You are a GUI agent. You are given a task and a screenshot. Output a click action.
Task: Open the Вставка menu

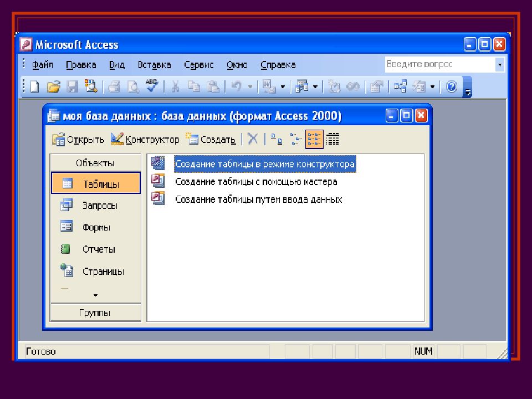click(x=154, y=65)
